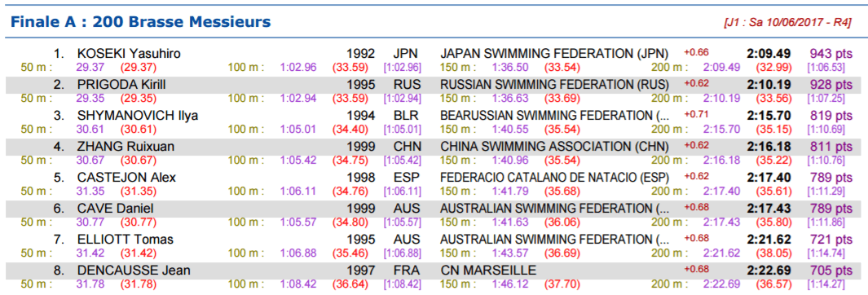This screenshot has height=295, width=868.
Task: Click the CN MARSEILLE club name
Action: tap(488, 271)
